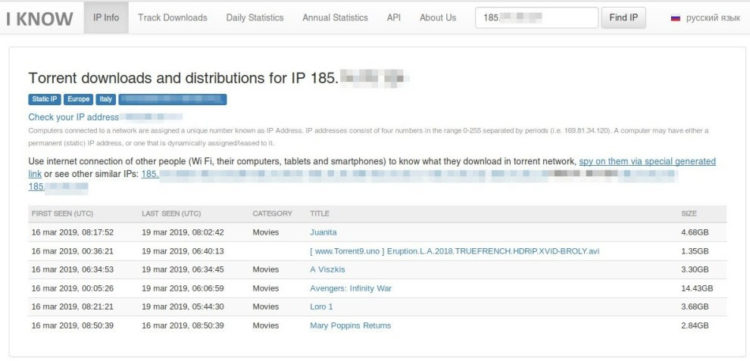
Task: Open the Loro 1 torrent title
Action: point(321,307)
